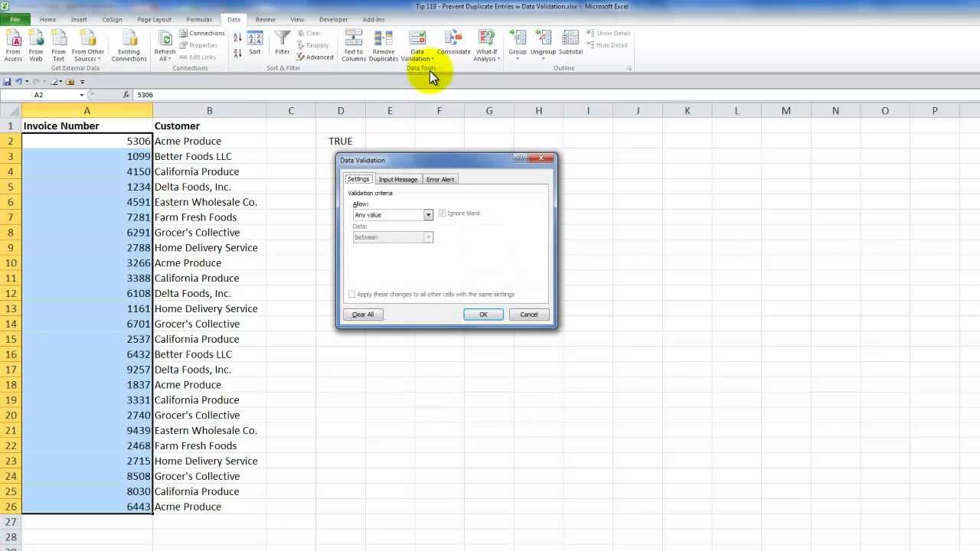Toggle the Ignore blank checkbox
The height and width of the screenshot is (551, 980).
coord(442,214)
